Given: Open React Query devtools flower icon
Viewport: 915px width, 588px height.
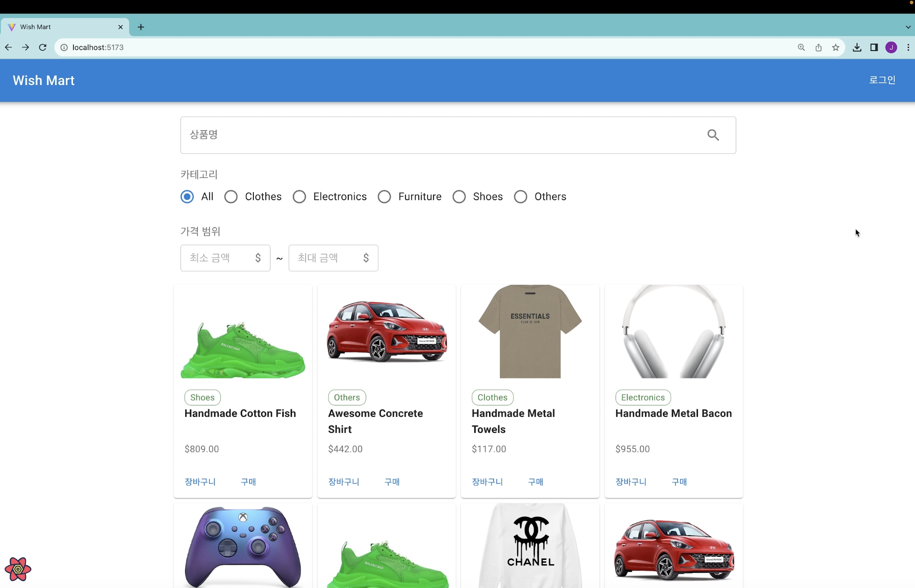Looking at the screenshot, I should pyautogui.click(x=18, y=569).
